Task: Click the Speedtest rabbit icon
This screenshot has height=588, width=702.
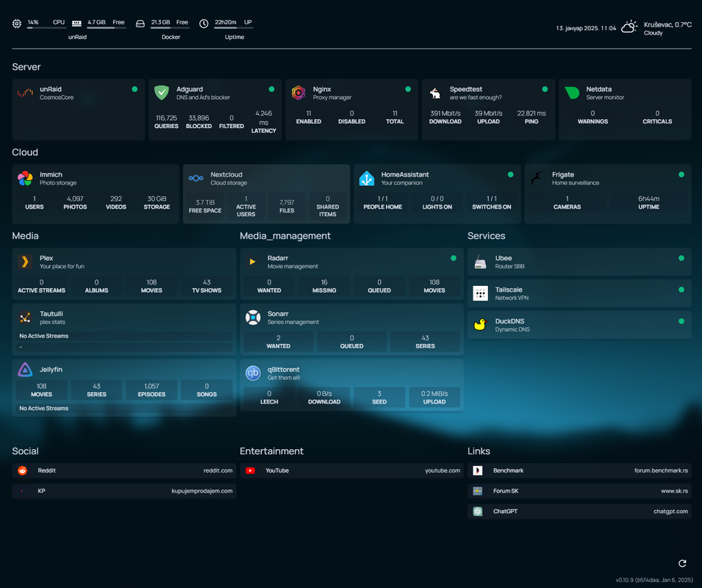Action: click(435, 93)
